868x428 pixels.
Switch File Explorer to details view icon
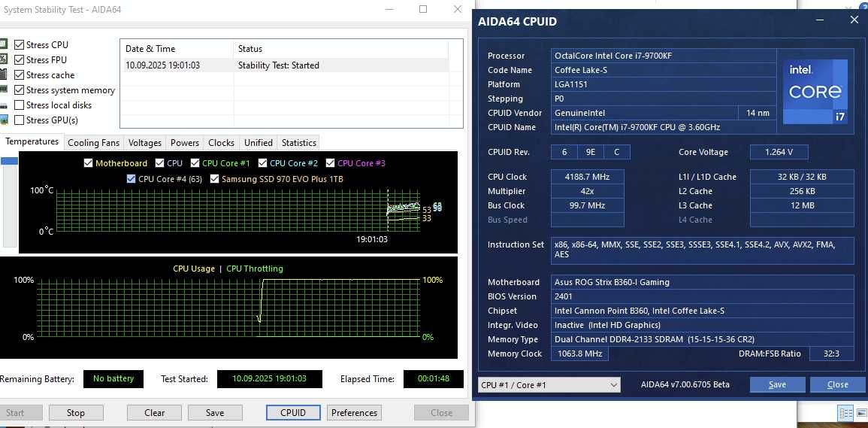pyautogui.click(x=846, y=414)
